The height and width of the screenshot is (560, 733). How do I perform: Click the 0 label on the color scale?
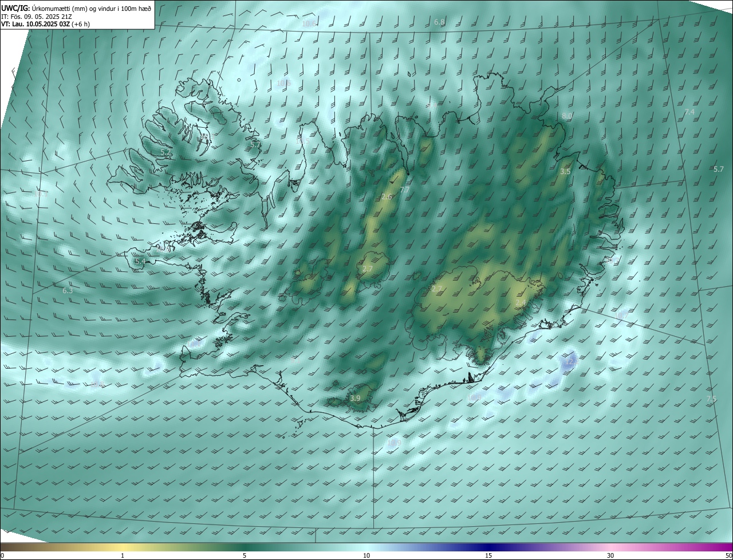point(2,555)
